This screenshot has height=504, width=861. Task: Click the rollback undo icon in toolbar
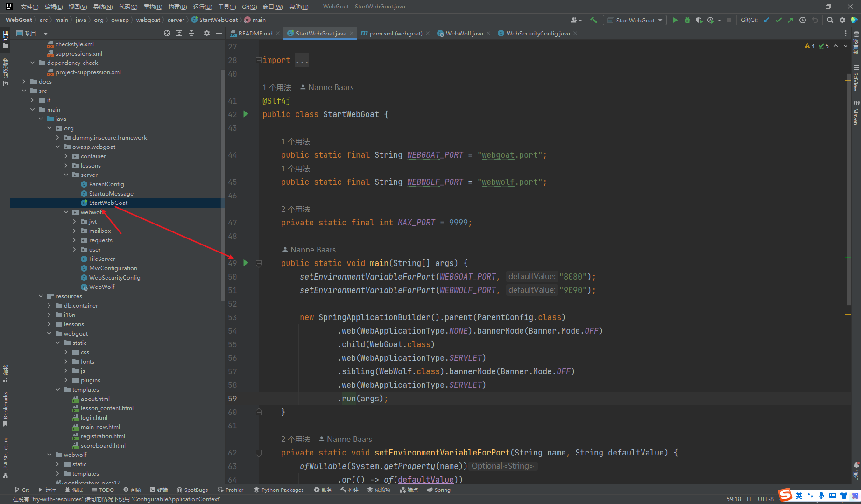tap(815, 20)
